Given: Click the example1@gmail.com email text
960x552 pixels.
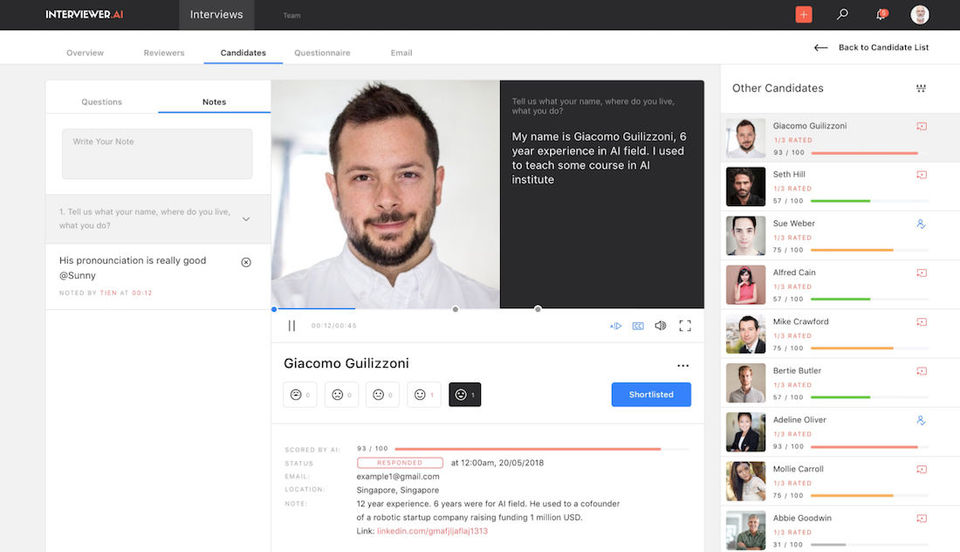Looking at the screenshot, I should tap(398, 476).
